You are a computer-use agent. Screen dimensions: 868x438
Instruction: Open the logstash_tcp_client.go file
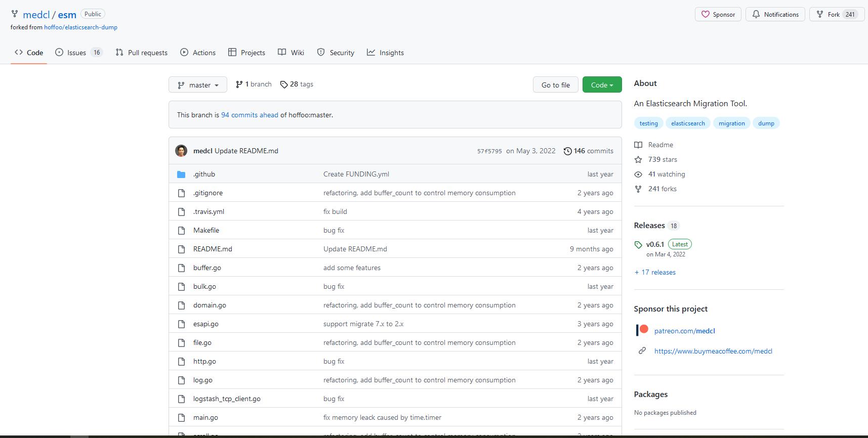coord(227,399)
